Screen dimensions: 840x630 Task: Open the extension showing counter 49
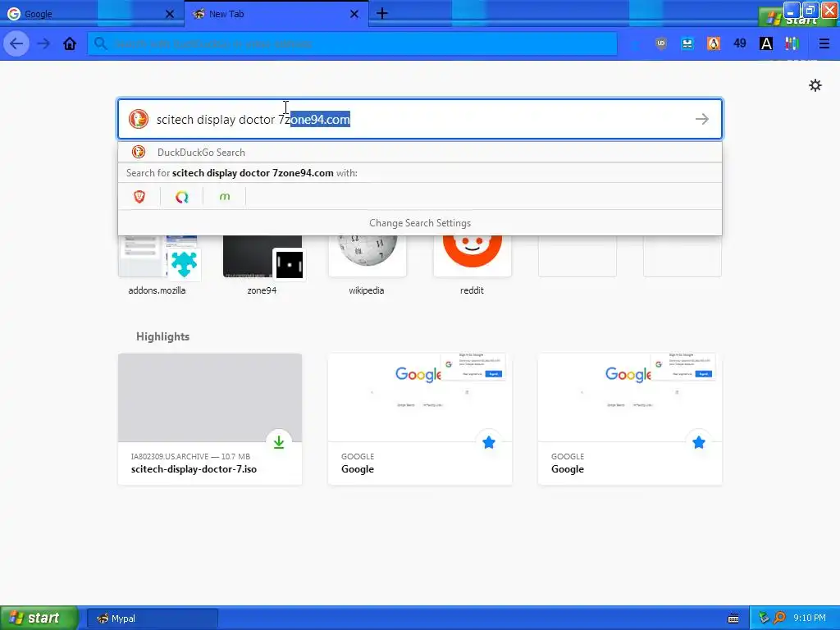740,43
